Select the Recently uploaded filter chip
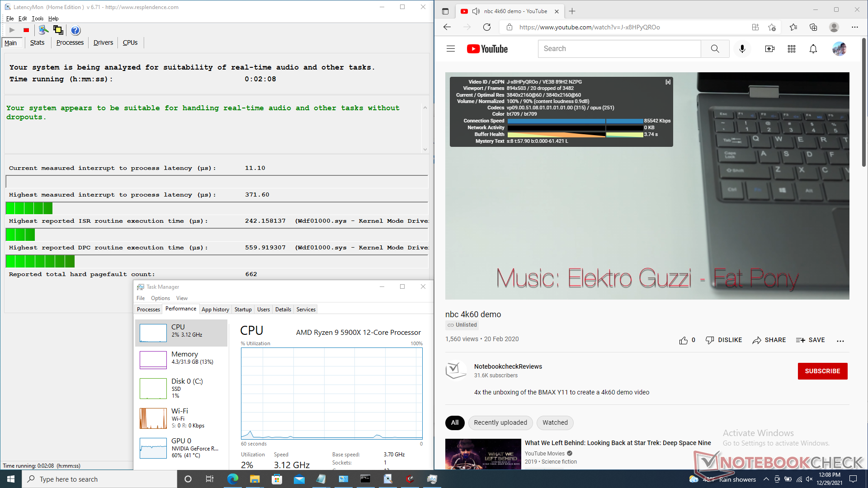Image resolution: width=868 pixels, height=488 pixels. pyautogui.click(x=500, y=422)
